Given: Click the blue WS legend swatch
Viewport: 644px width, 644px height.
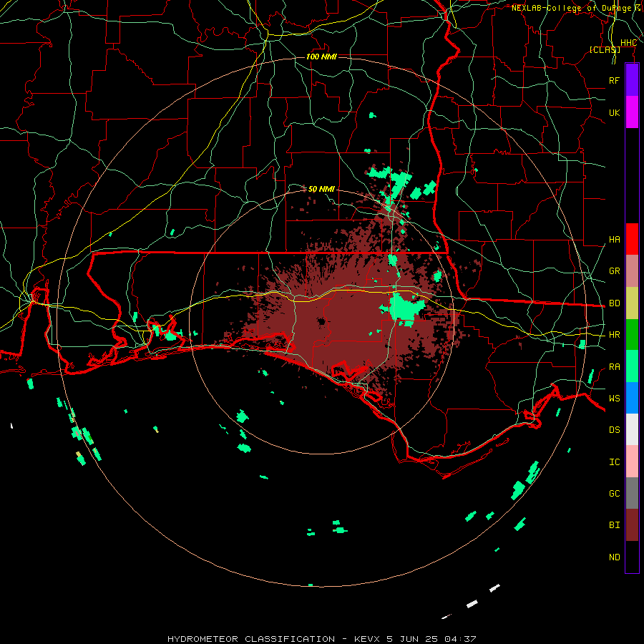Looking at the screenshot, I should pos(632,398).
